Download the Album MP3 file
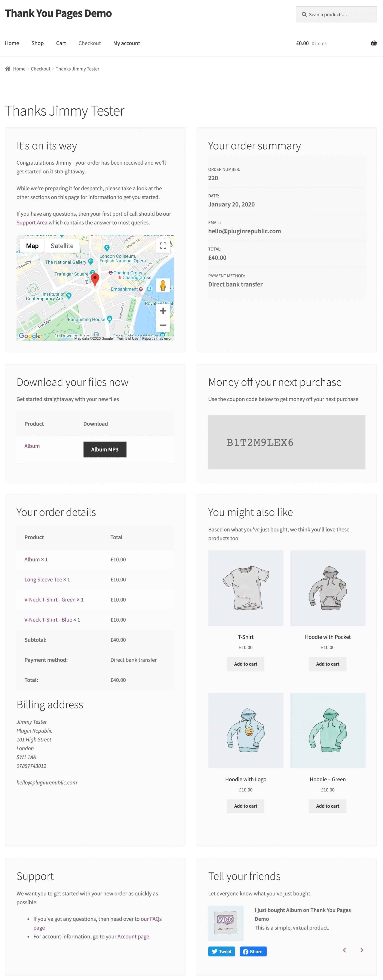 [105, 449]
